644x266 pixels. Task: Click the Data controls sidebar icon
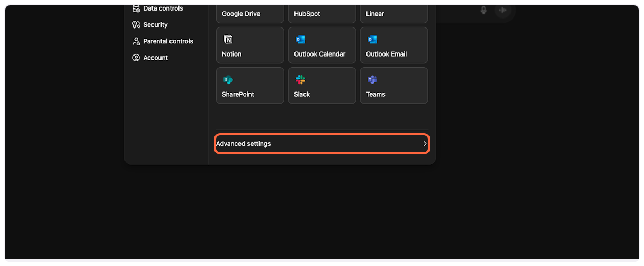(136, 8)
